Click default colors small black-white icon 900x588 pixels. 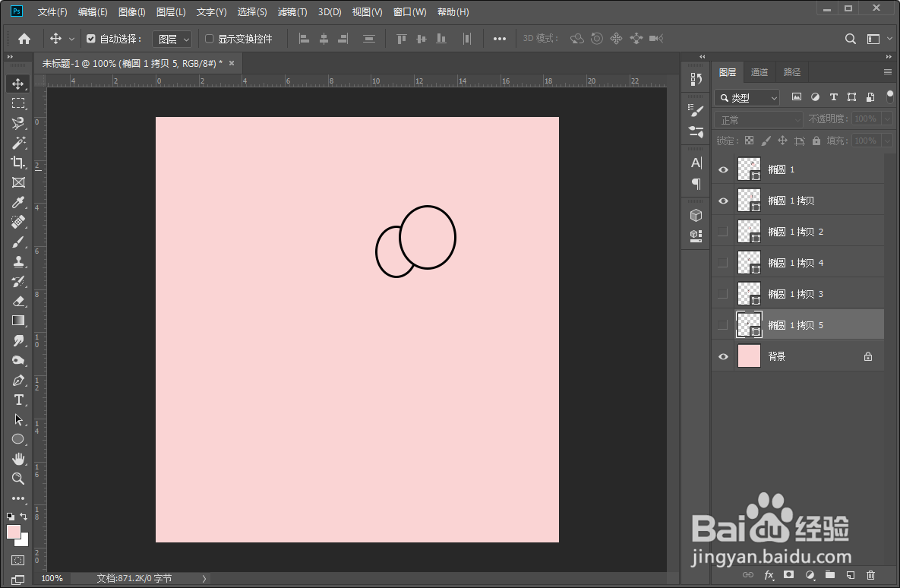[11, 517]
